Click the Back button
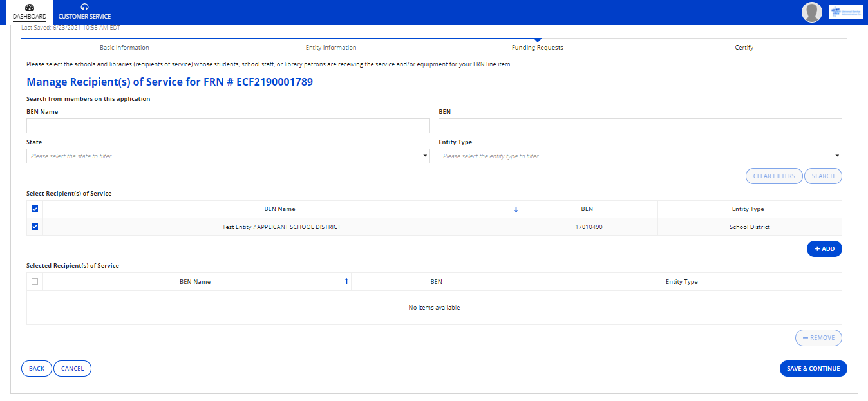 37,368
